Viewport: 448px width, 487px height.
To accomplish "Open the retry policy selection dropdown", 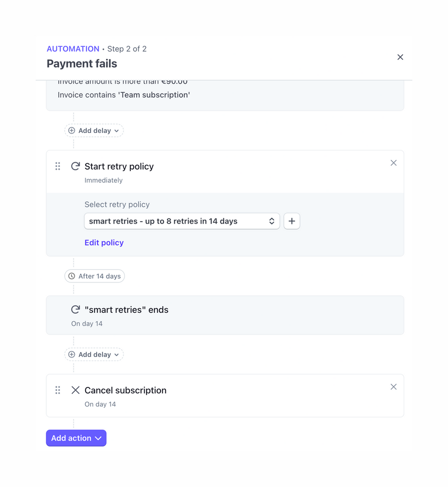I will coord(182,221).
